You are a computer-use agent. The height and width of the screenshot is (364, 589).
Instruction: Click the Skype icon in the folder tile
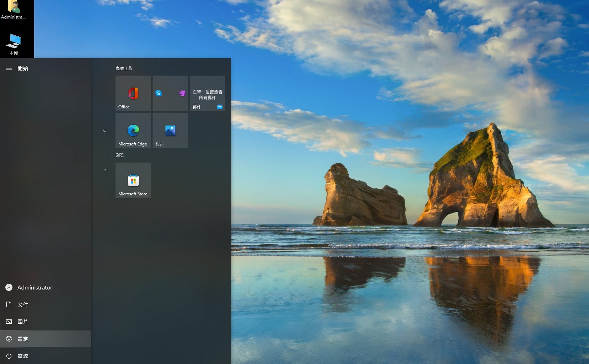159,93
